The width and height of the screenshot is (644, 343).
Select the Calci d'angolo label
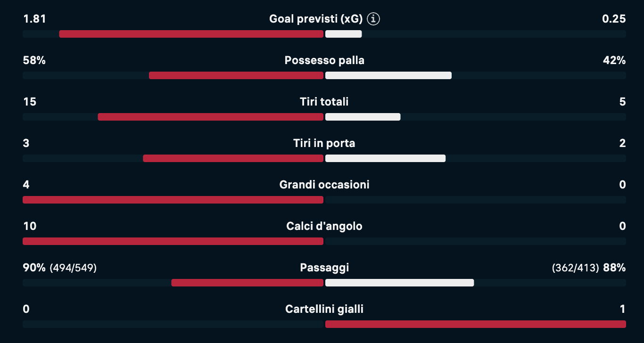[324, 226]
